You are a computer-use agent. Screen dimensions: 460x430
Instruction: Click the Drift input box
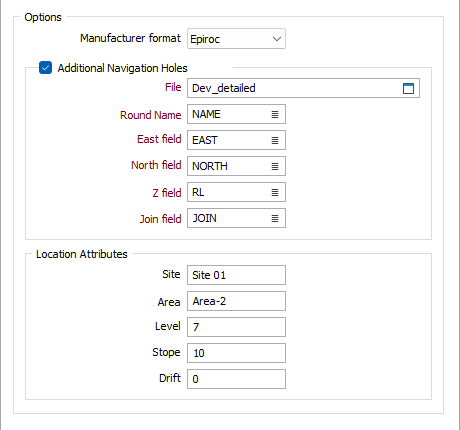coord(236,379)
